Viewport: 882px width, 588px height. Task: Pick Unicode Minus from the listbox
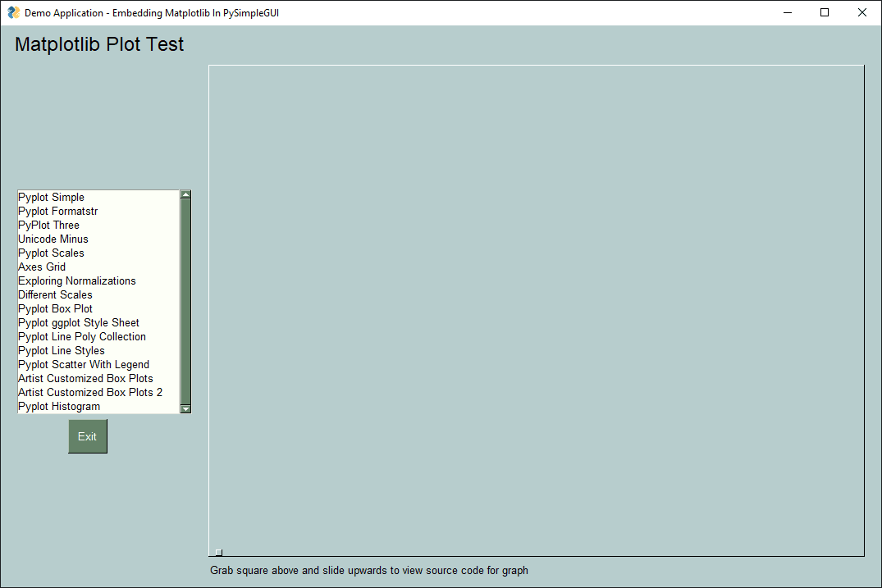click(53, 239)
